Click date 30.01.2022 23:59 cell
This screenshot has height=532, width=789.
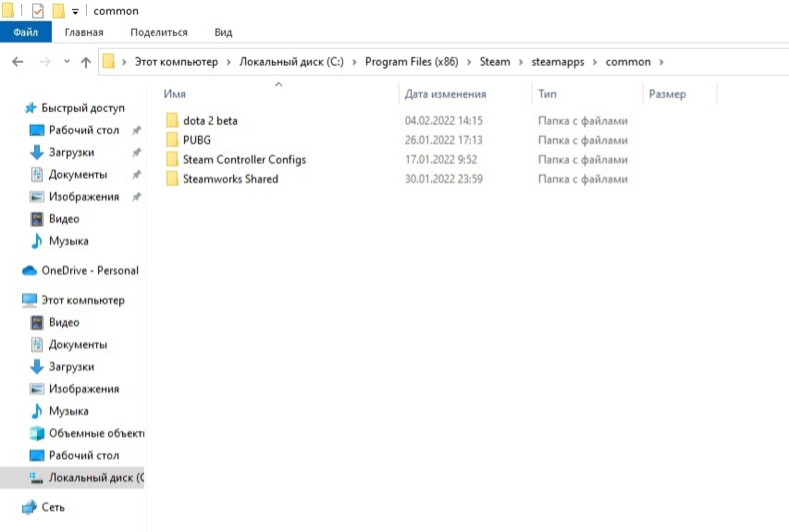pos(443,179)
